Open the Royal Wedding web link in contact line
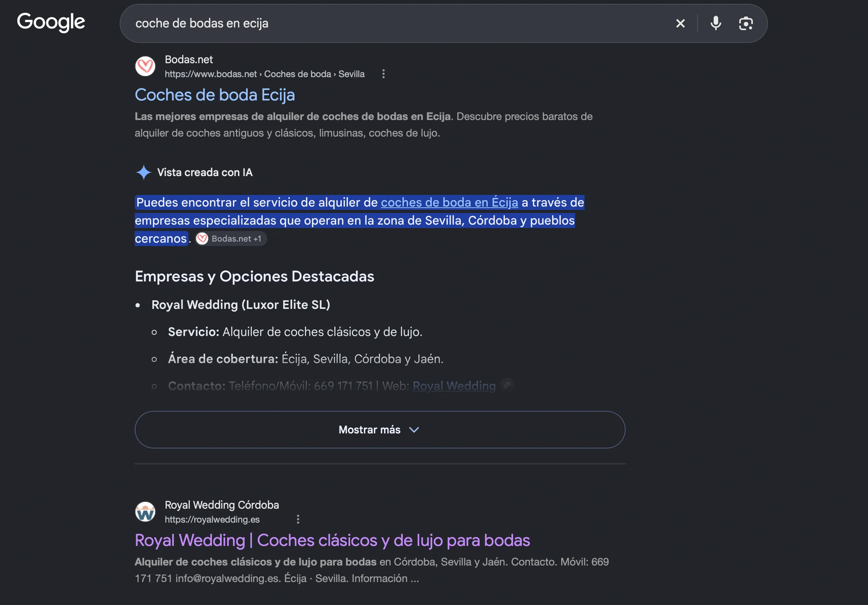Image resolution: width=868 pixels, height=605 pixels. pyautogui.click(x=454, y=386)
